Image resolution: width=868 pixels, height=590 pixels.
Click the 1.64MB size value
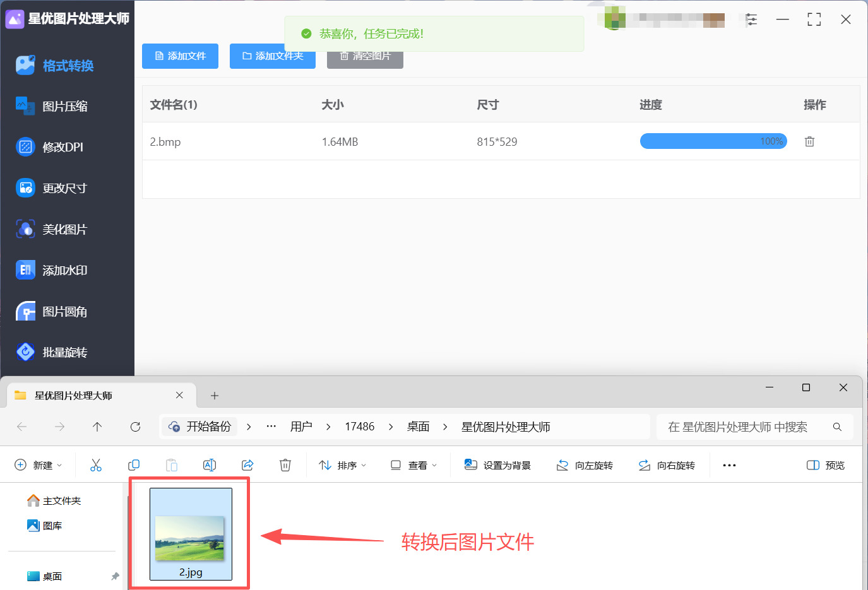tap(340, 142)
